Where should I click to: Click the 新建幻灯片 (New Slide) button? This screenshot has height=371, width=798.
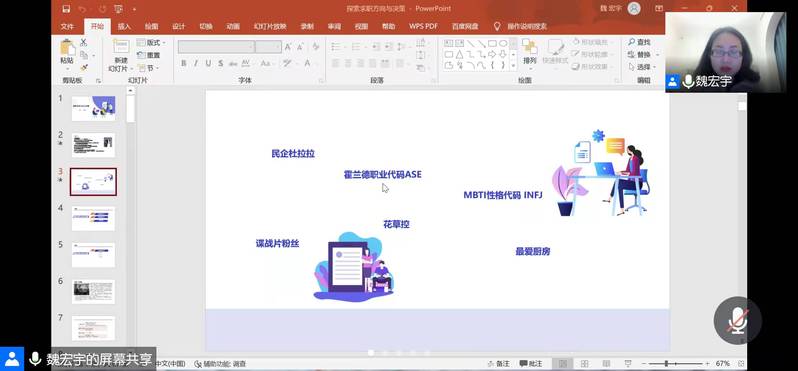coord(121,55)
